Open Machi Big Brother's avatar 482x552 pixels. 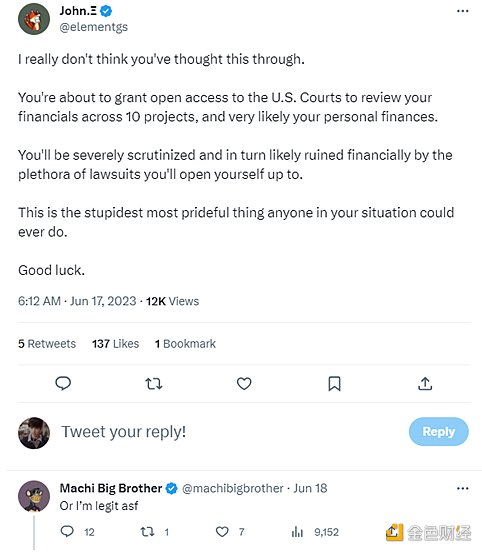[34, 496]
